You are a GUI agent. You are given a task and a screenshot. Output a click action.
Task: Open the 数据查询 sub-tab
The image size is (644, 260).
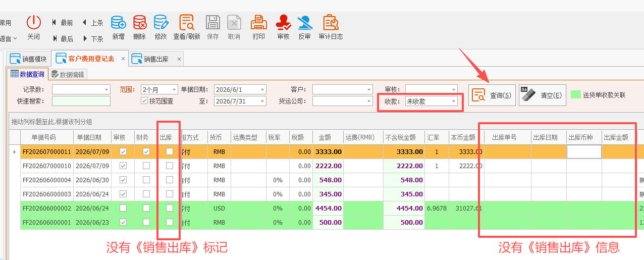point(28,74)
